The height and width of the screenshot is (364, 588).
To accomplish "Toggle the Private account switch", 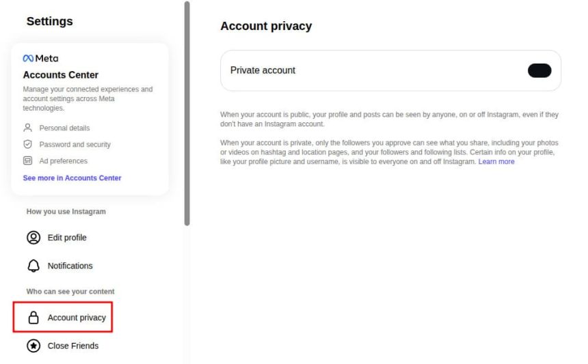I will 539,70.
